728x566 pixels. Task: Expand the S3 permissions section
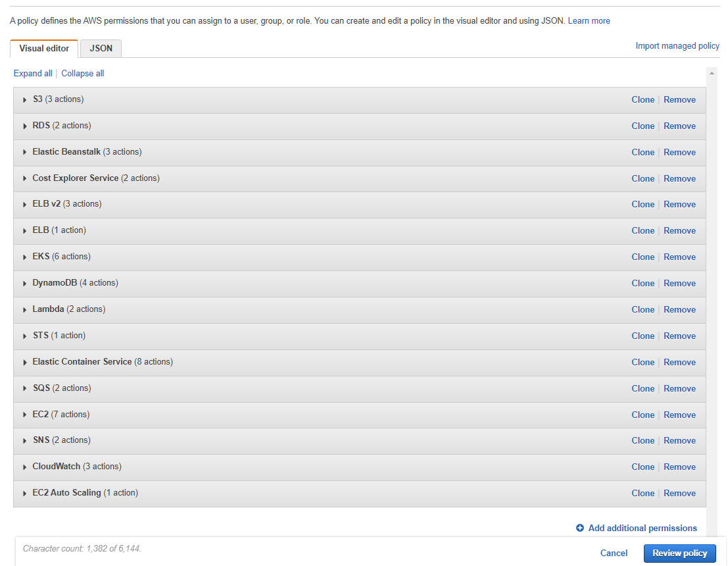(x=25, y=100)
